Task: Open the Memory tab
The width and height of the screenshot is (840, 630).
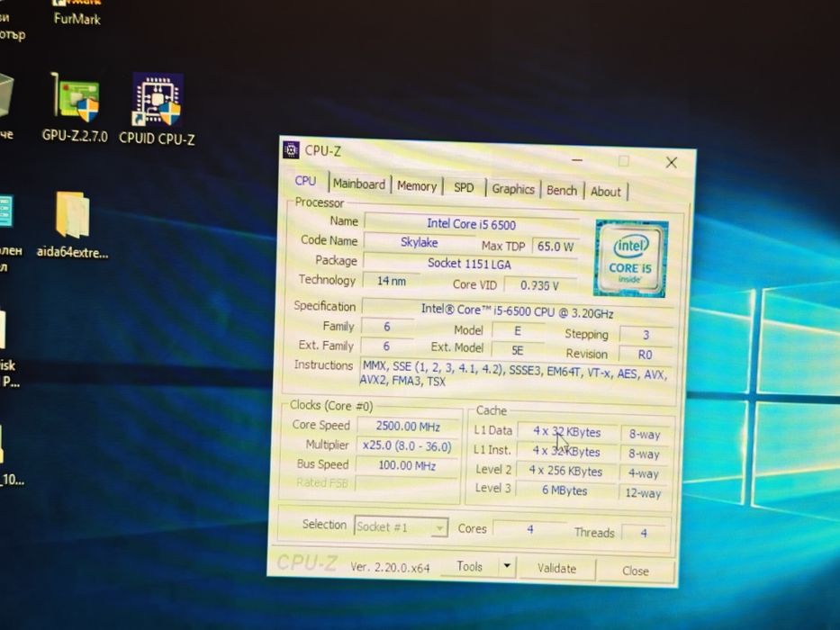Action: tap(417, 186)
